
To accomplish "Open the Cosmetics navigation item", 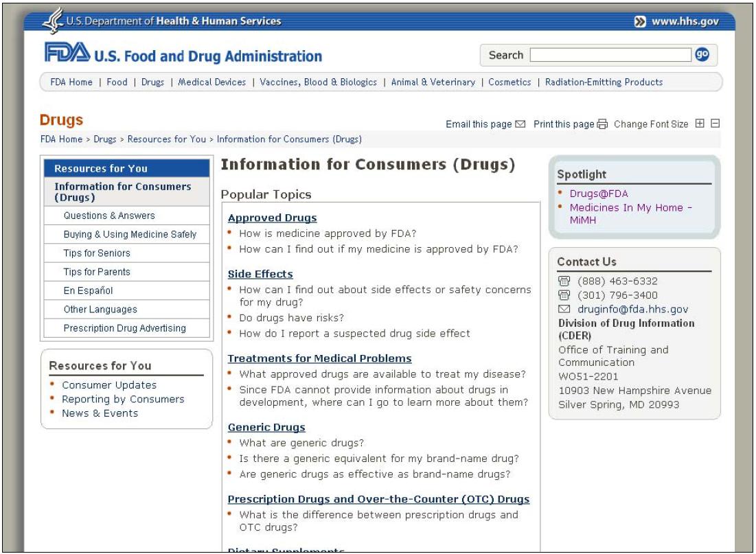I will (509, 82).
